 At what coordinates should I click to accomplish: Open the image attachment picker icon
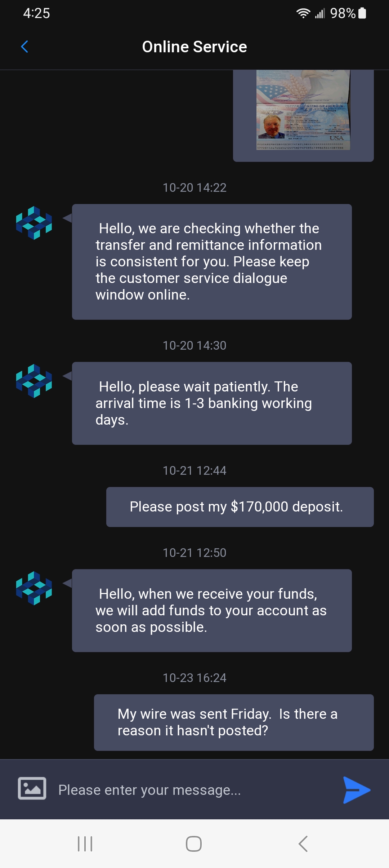(32, 788)
